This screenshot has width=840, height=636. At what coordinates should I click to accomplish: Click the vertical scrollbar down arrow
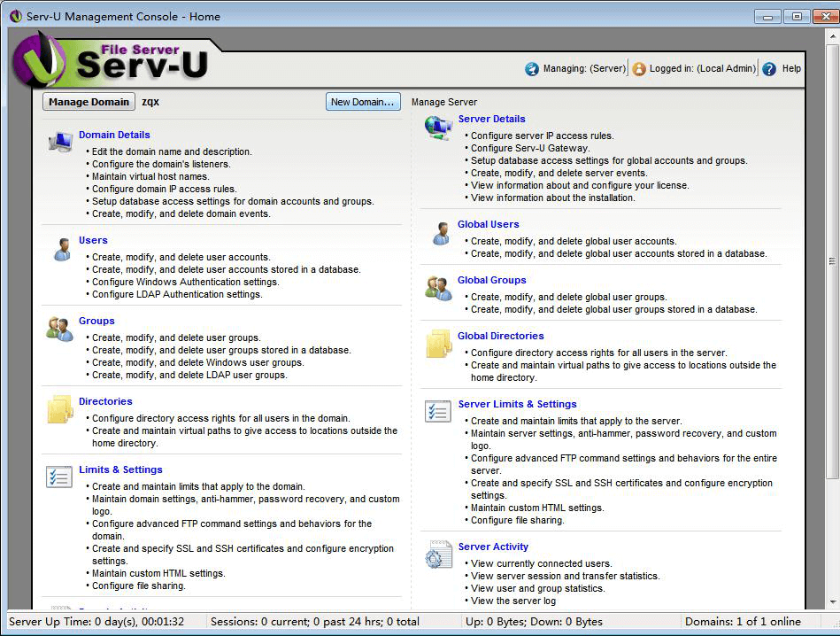(x=833, y=601)
